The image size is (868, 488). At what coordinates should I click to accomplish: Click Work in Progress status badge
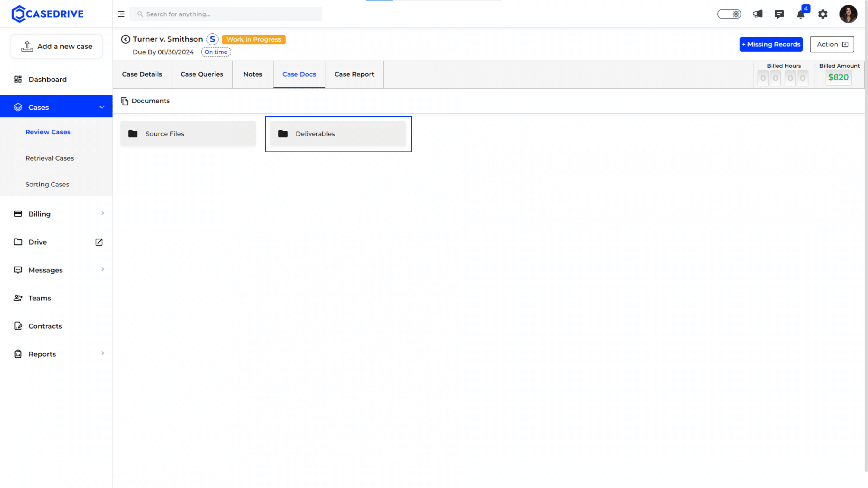(254, 39)
